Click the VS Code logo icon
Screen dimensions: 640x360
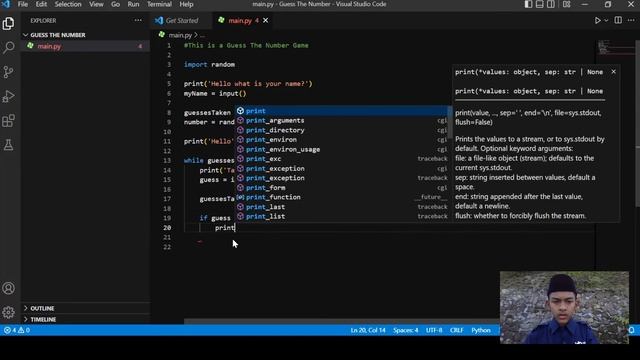tap(6, 4)
